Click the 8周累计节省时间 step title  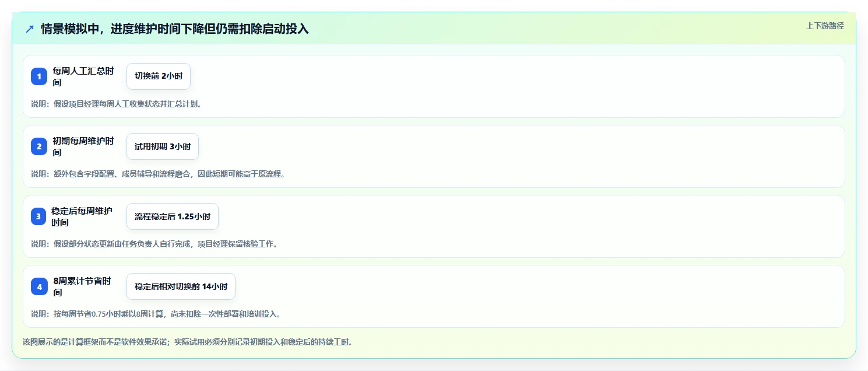pos(82,286)
